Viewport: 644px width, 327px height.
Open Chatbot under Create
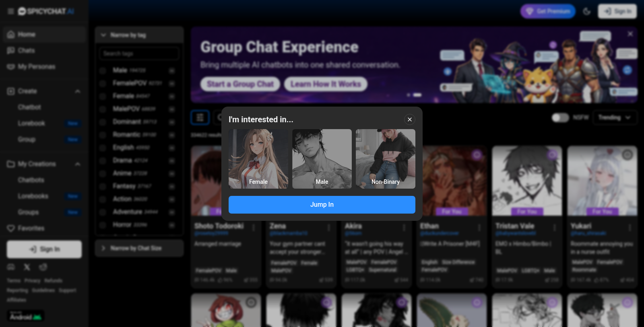(x=29, y=107)
